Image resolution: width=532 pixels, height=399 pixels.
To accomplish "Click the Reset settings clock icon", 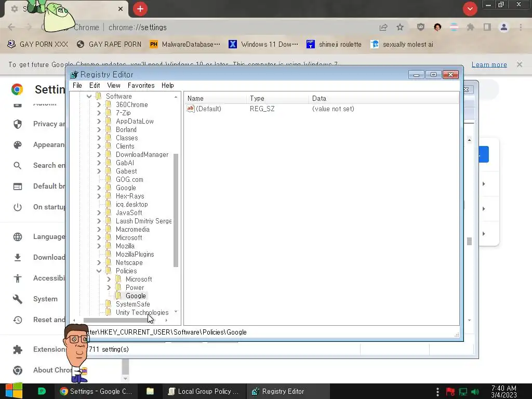I will pos(18,320).
